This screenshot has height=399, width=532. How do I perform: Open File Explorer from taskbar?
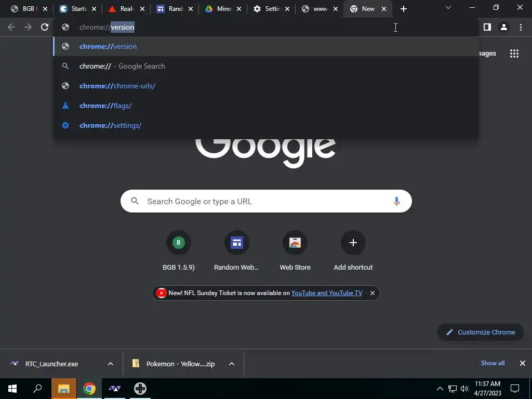tap(63, 389)
